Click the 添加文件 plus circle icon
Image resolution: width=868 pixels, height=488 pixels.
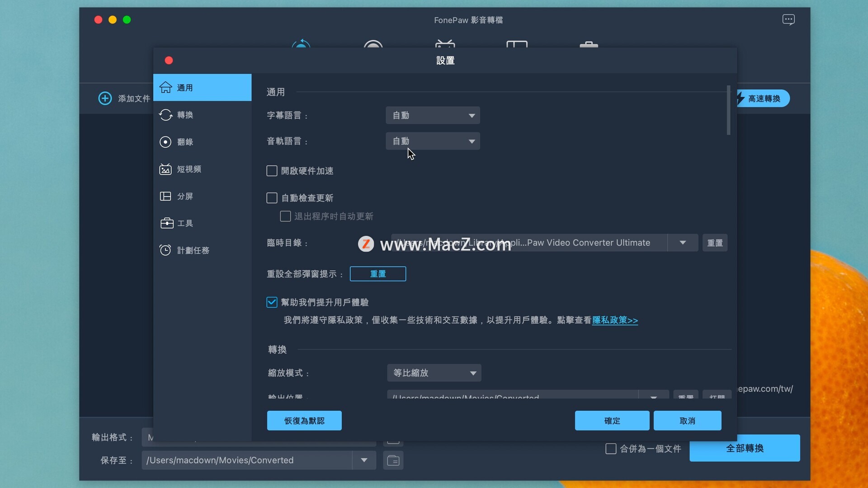coord(105,99)
